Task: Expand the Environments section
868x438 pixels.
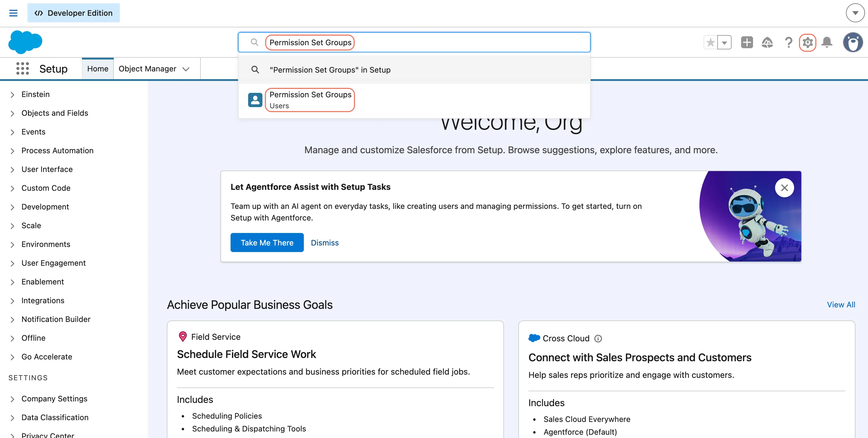Action: [13, 244]
